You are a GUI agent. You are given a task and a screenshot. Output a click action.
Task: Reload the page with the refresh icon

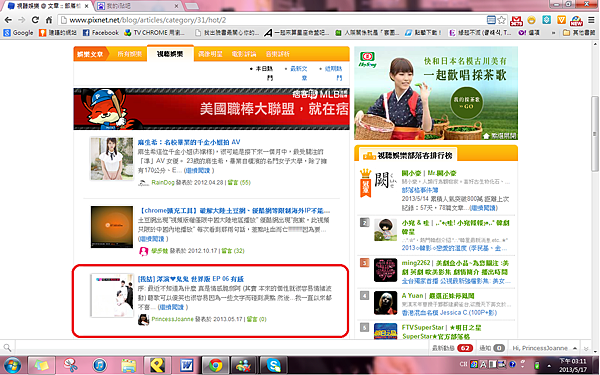click(35, 20)
